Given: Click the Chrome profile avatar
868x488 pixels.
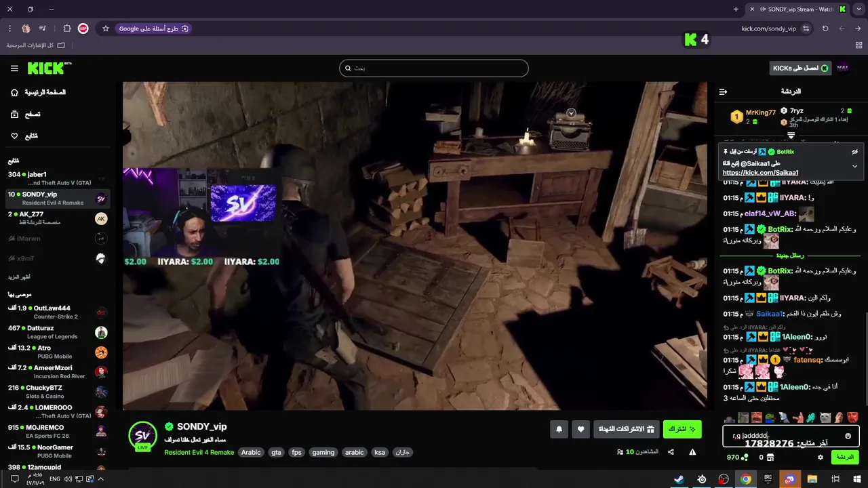Looking at the screenshot, I should click(26, 28).
